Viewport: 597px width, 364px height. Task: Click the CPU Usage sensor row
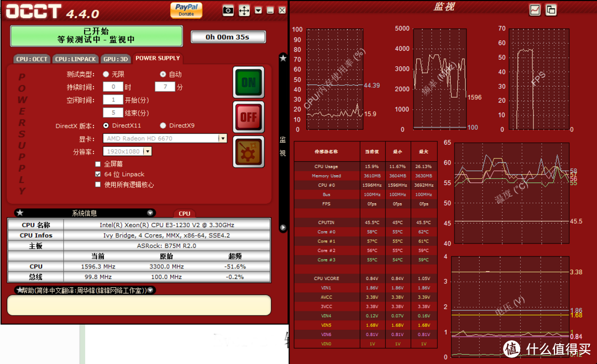click(x=365, y=166)
